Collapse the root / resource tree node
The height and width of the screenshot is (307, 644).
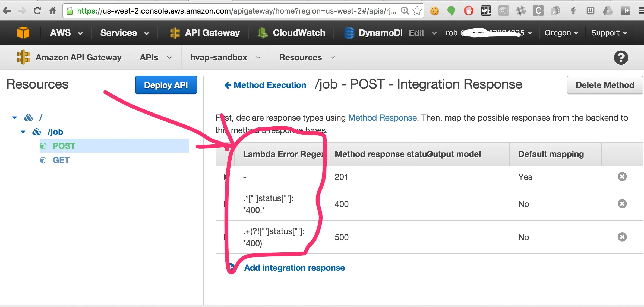coord(15,118)
